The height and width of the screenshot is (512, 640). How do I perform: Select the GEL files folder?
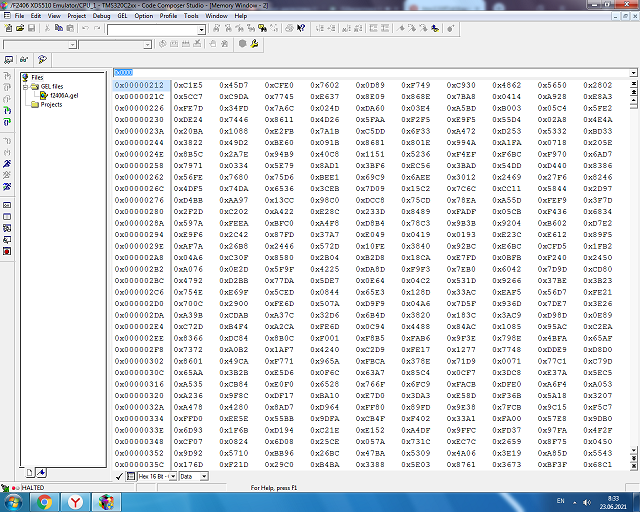point(52,87)
